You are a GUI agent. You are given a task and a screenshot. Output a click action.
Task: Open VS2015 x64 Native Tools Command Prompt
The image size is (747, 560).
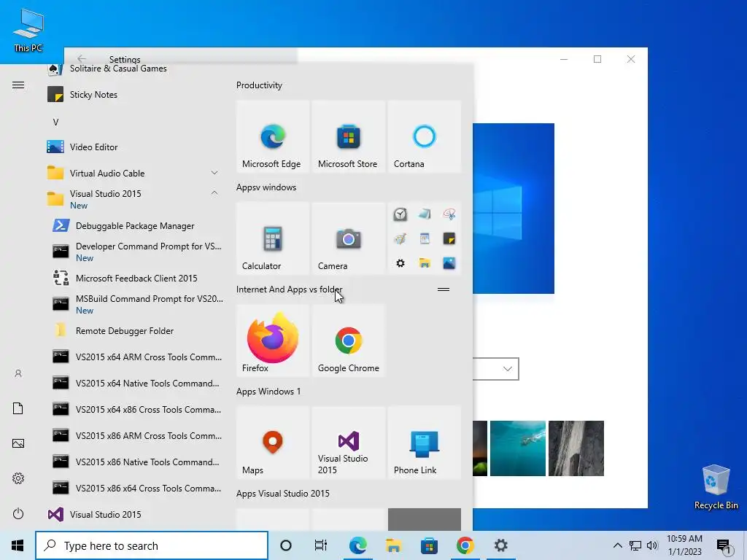coord(135,383)
